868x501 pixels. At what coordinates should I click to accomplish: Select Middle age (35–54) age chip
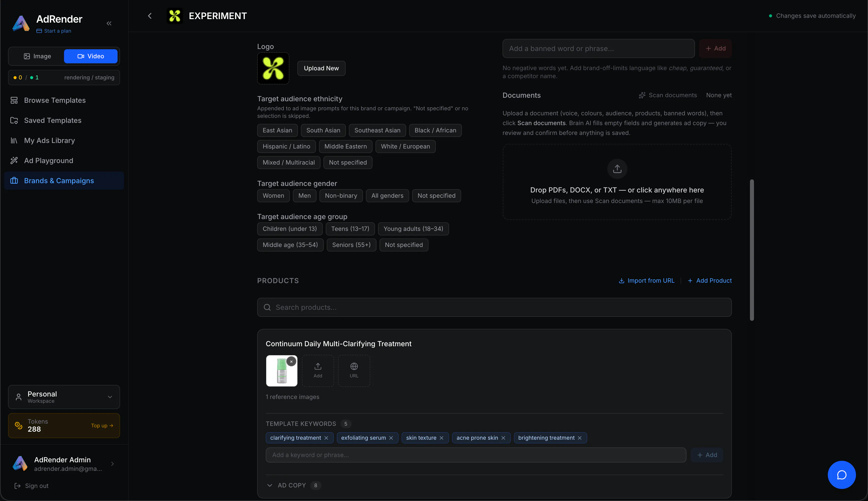click(x=290, y=245)
